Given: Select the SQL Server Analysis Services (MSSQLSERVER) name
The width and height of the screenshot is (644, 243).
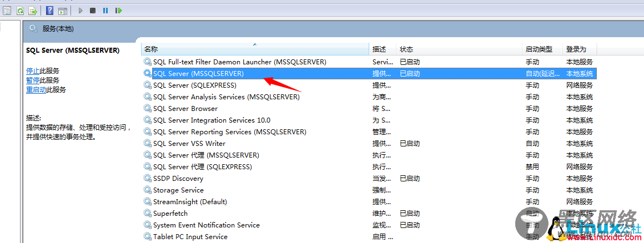Looking at the screenshot, I should [227, 97].
